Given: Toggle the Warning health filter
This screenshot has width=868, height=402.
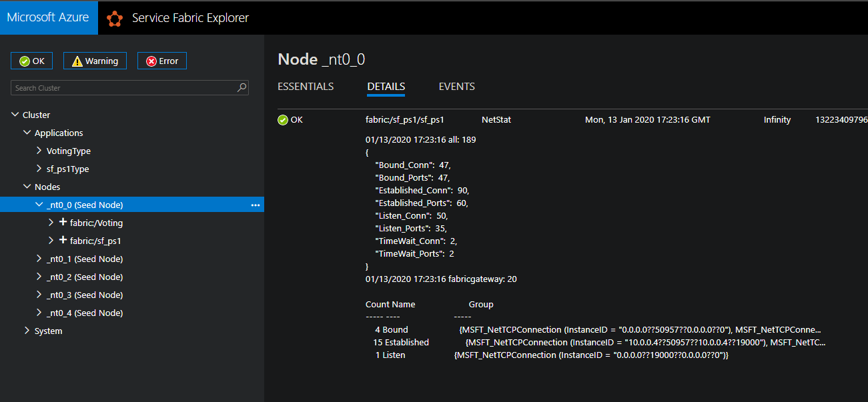Looking at the screenshot, I should pyautogui.click(x=95, y=61).
